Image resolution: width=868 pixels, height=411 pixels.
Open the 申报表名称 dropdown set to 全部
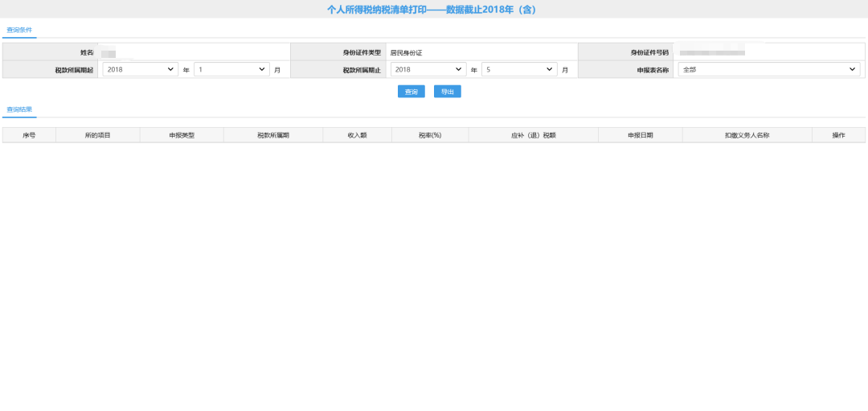click(x=769, y=70)
